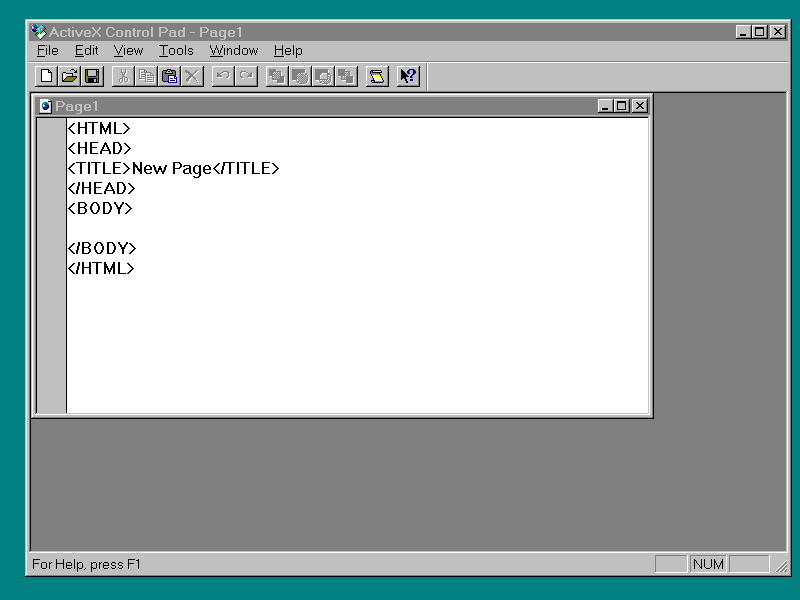This screenshot has width=800, height=600.
Task: Open a file with the folder icon
Action: pyautogui.click(x=69, y=76)
